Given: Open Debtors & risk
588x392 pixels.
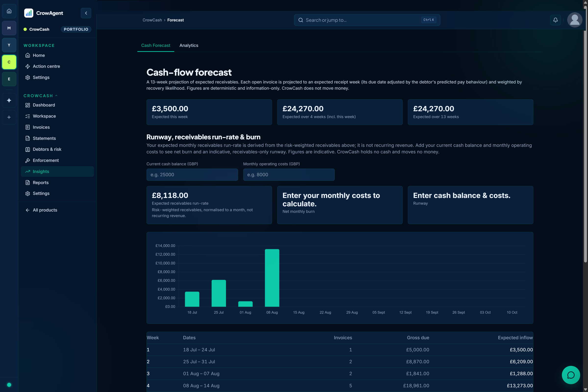Looking at the screenshot, I should (57, 149).
